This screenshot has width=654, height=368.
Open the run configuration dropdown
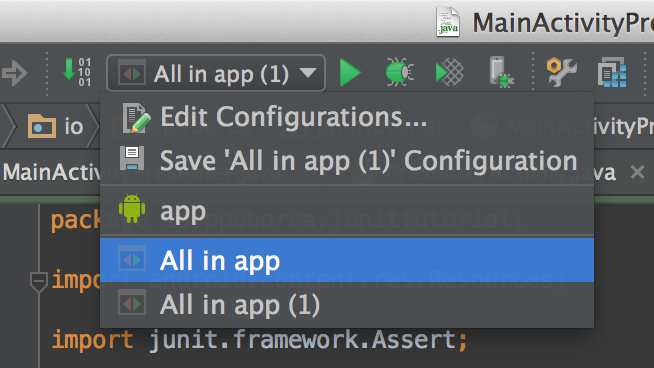click(216, 73)
